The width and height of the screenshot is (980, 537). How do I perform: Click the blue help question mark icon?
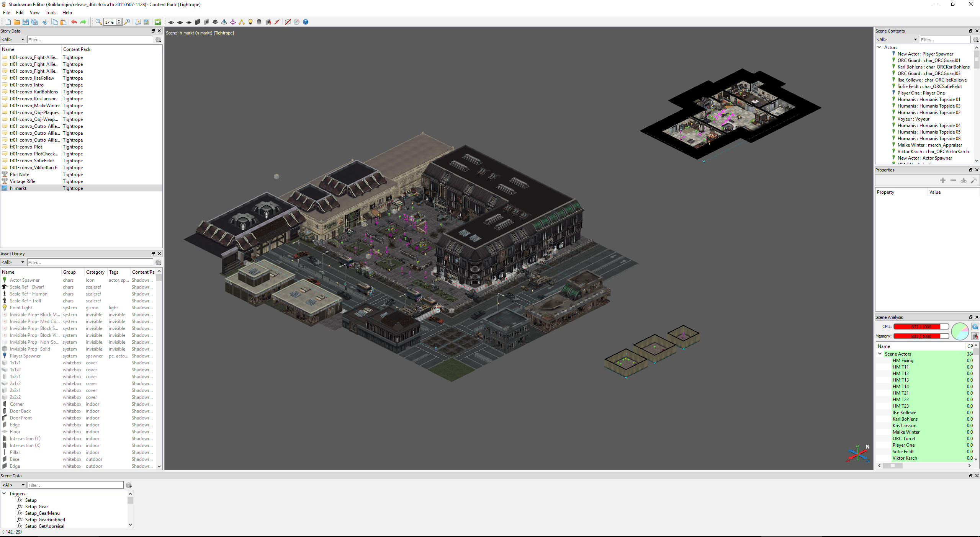(x=306, y=22)
